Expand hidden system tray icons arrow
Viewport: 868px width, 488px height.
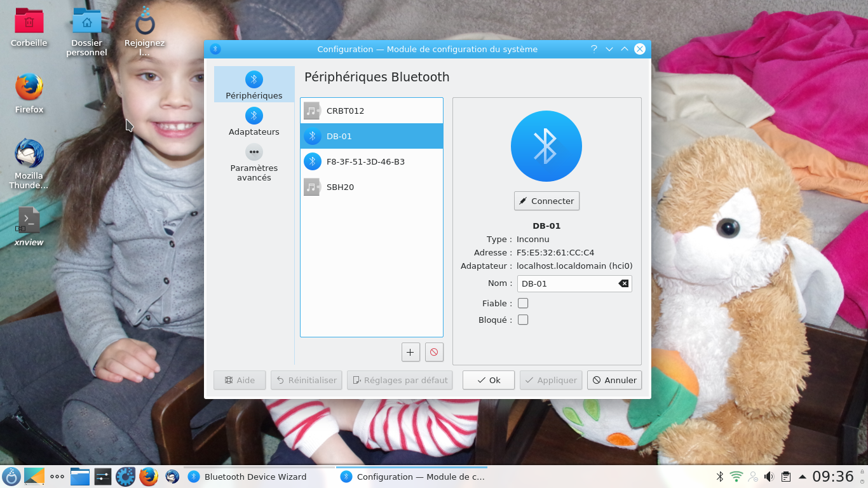[803, 477]
